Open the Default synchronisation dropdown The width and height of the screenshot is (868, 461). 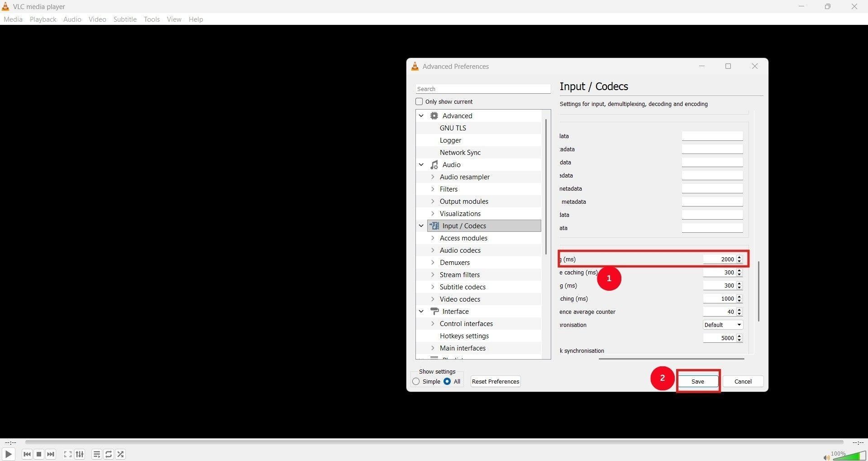tap(723, 325)
